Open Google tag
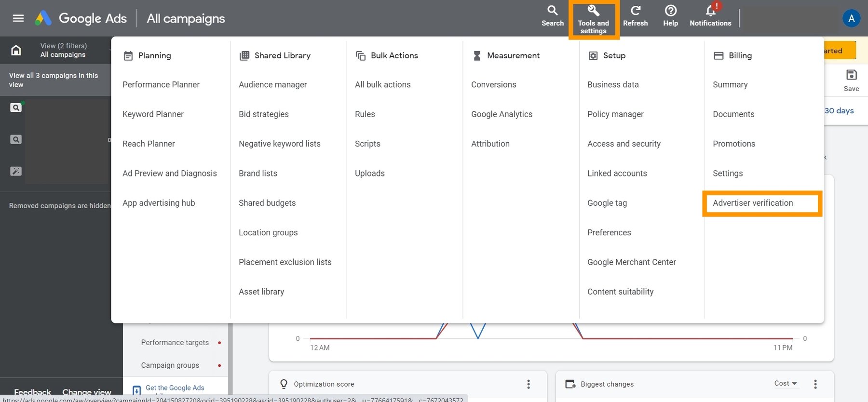The image size is (868, 402). (x=607, y=203)
